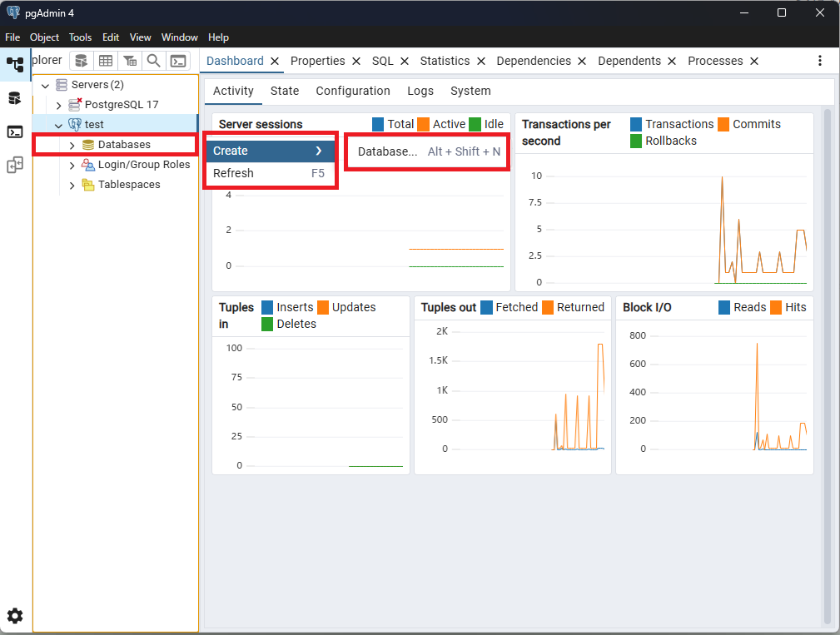Image resolution: width=840 pixels, height=635 pixels.
Task: Close the Properties tab
Action: (356, 61)
